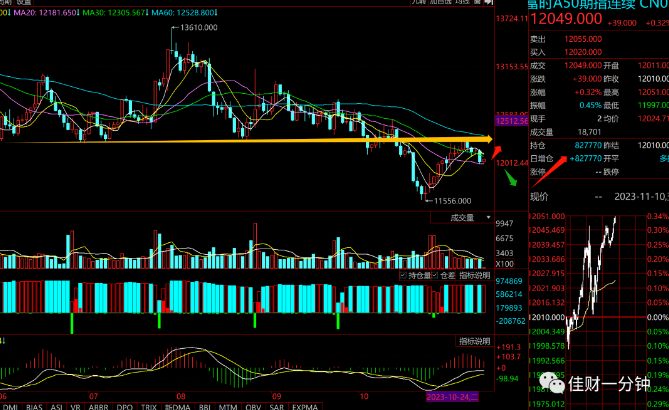669x410 pixels.
Task: Click the last price 12049.000 headline
Action: click(566, 19)
